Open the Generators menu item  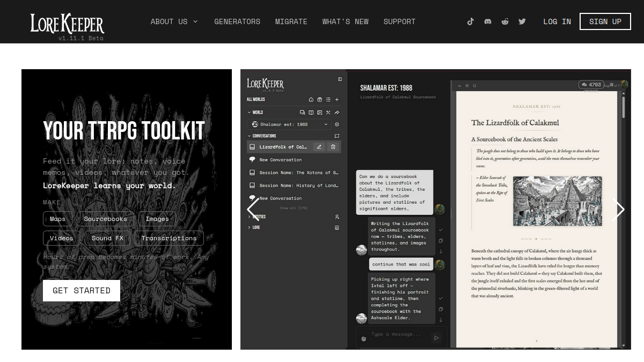[x=237, y=21]
